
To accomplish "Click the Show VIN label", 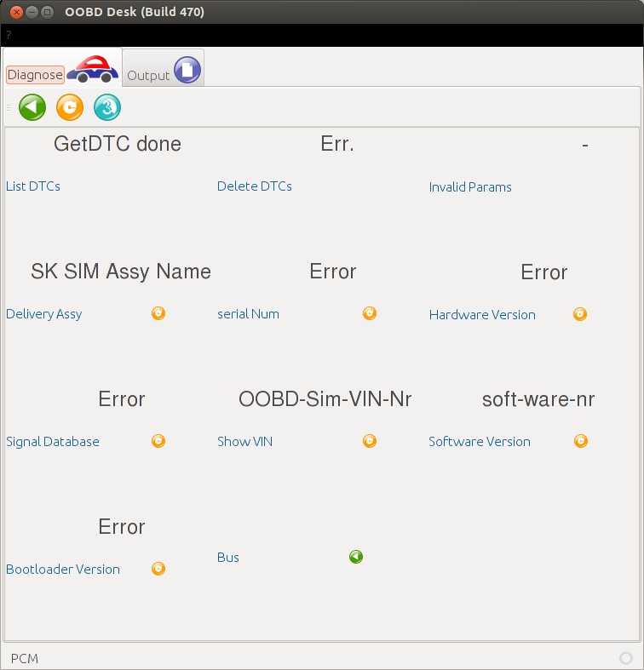I will (244, 442).
